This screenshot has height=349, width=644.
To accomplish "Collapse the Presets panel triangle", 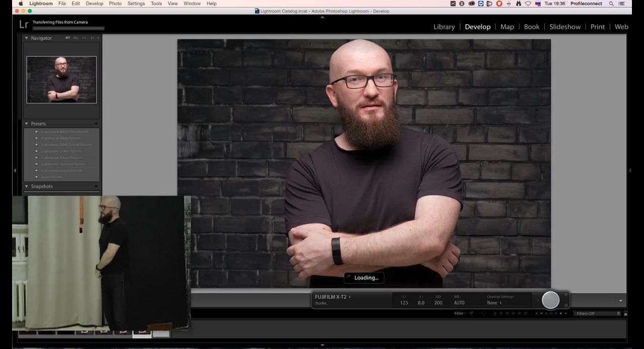I will coord(27,124).
